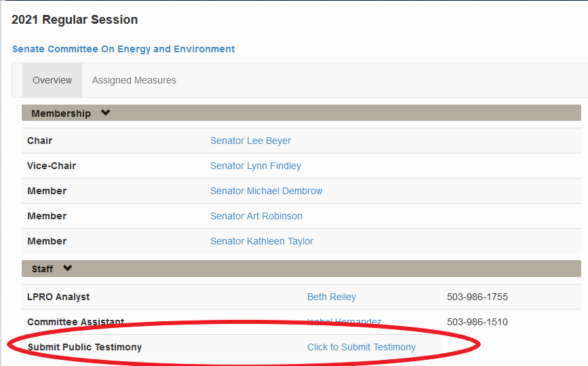The image size is (588, 366).
Task: Select the Overview tab
Action: coord(52,80)
